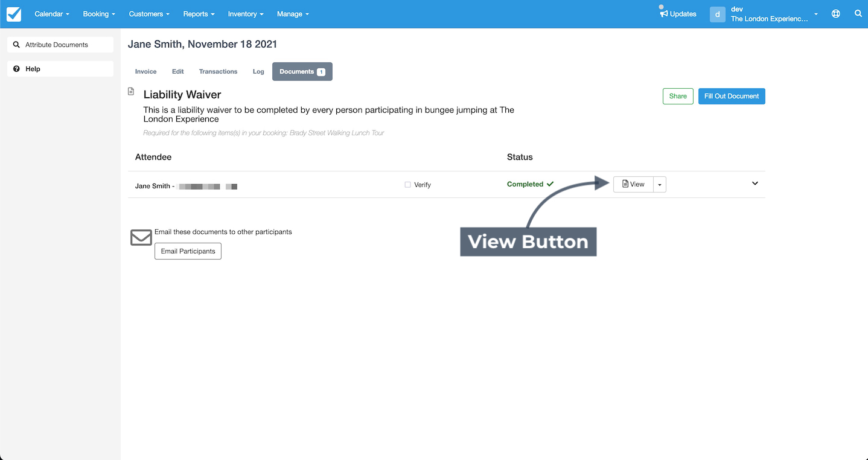Open Attribute Documents in sidebar
This screenshot has width=868, height=460.
tap(60, 45)
